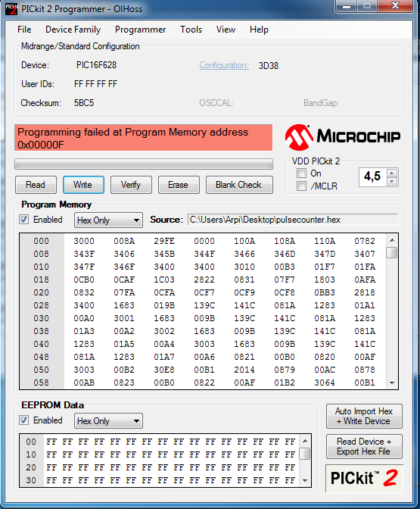The height and width of the screenshot is (509, 420).
Task: Open the View menu
Action: pos(226,30)
